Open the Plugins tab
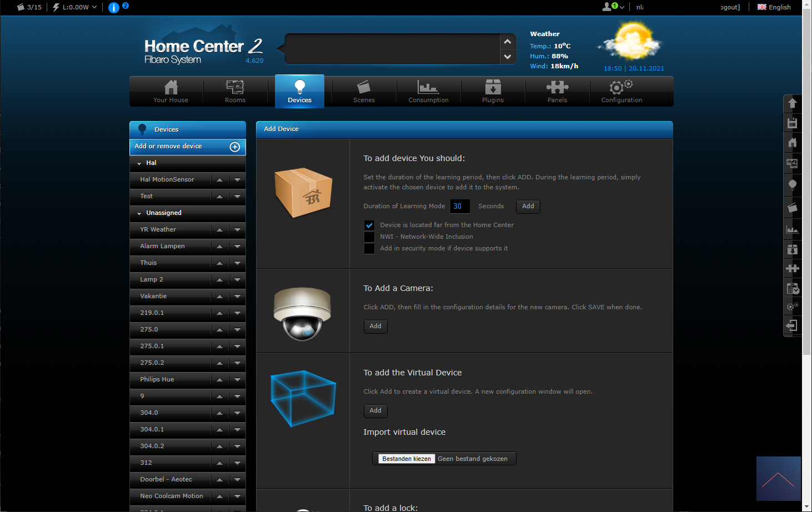Image resolution: width=812 pixels, height=512 pixels. click(493, 92)
